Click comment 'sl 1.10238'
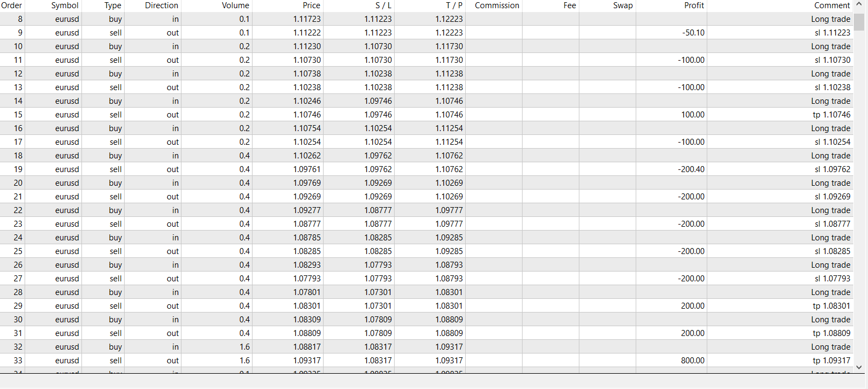Image resolution: width=868 pixels, height=389 pixels. point(832,87)
